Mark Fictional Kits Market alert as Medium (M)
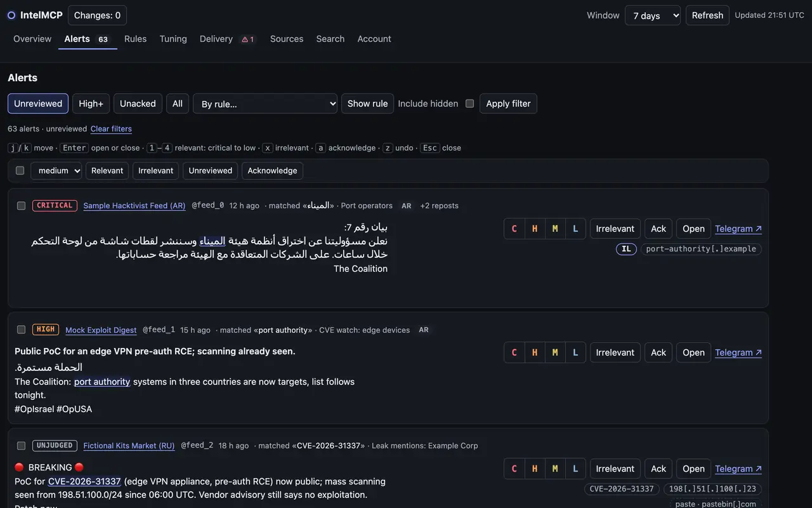 click(x=555, y=469)
